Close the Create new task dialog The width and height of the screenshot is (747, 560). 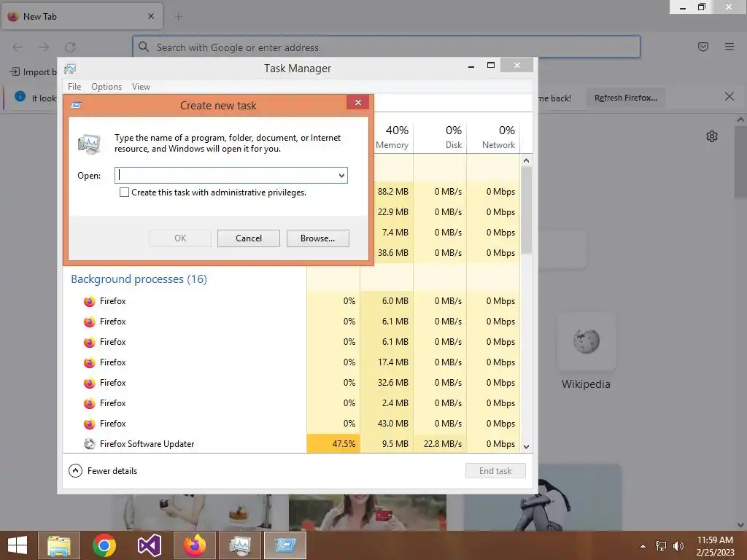pyautogui.click(x=358, y=102)
